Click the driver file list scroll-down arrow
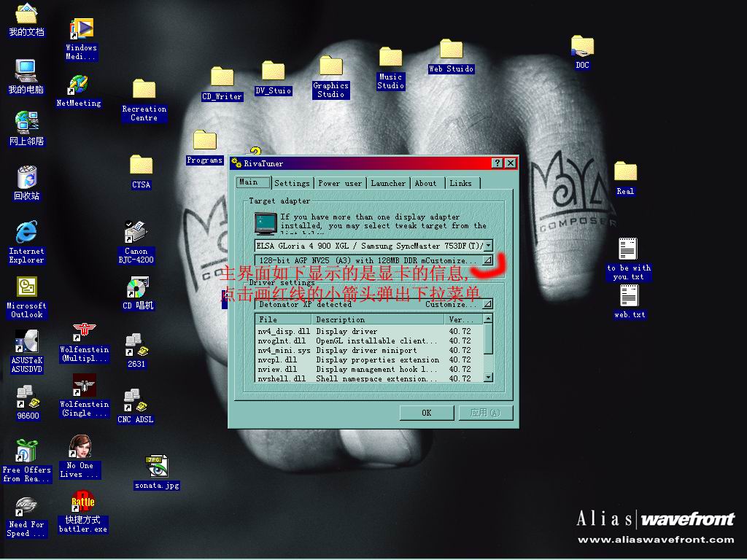 pyautogui.click(x=488, y=377)
